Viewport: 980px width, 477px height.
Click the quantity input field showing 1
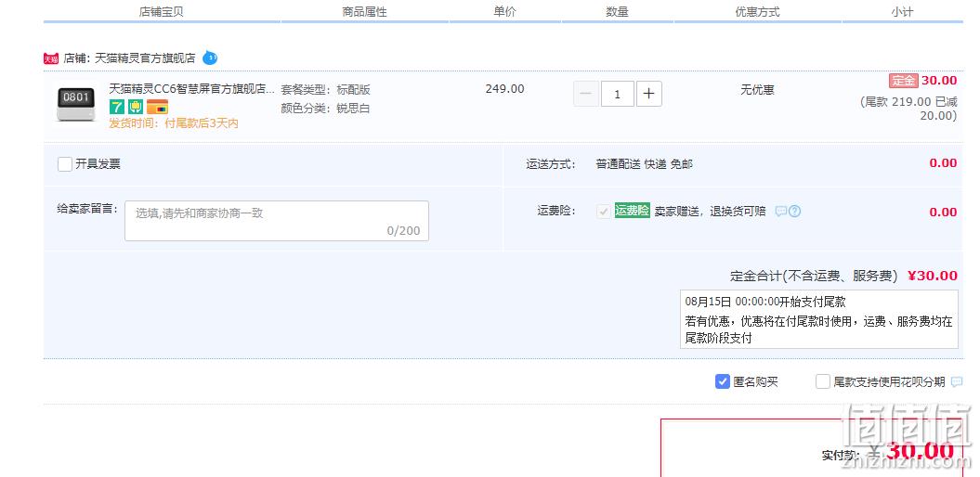(x=618, y=94)
